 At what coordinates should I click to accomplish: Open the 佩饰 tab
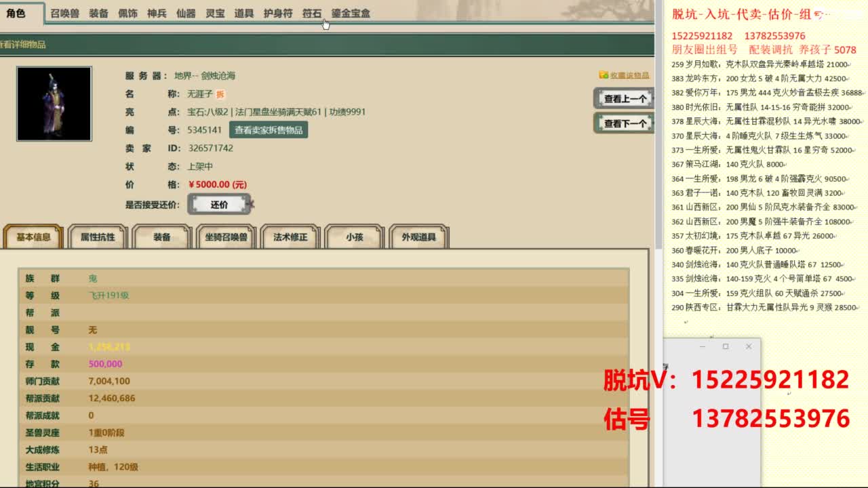128,13
